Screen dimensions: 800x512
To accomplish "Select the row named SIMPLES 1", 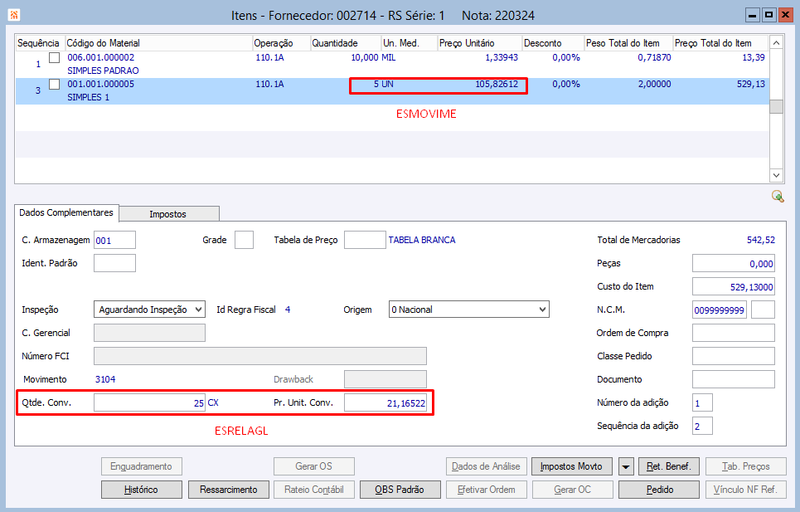I will [392, 91].
